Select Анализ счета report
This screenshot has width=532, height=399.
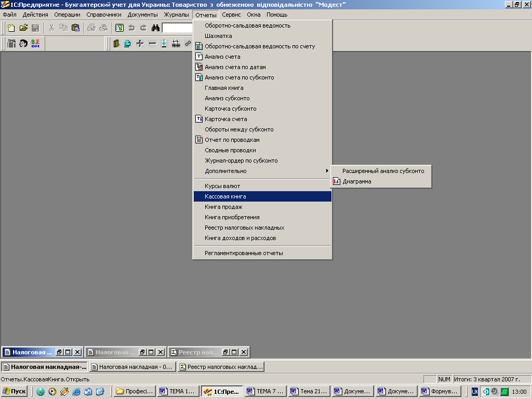pyautogui.click(x=262, y=57)
